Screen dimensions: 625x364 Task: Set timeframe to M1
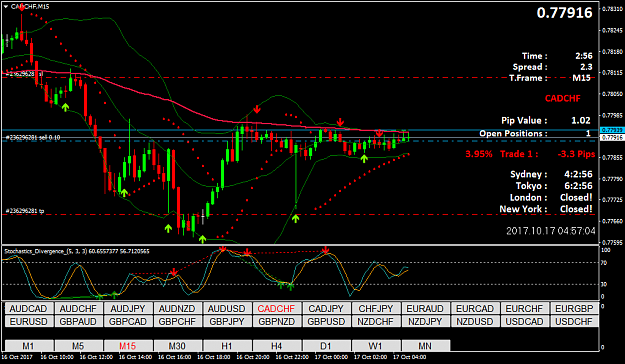28,346
